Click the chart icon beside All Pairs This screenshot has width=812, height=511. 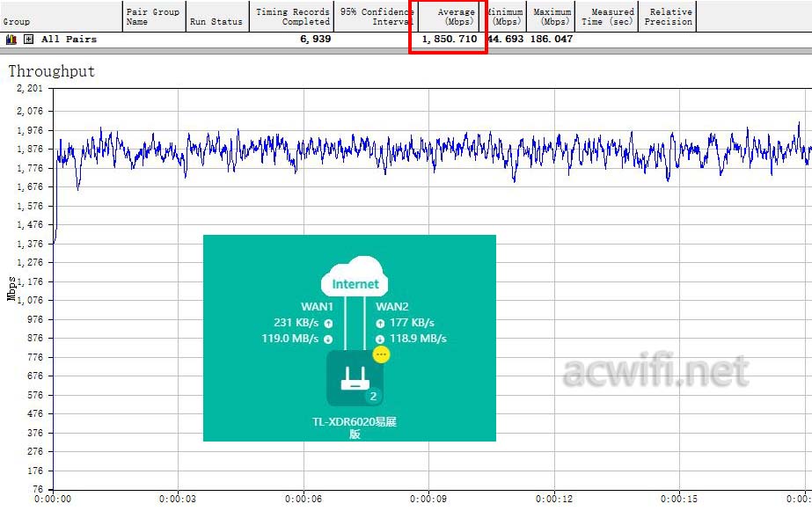coord(11,39)
